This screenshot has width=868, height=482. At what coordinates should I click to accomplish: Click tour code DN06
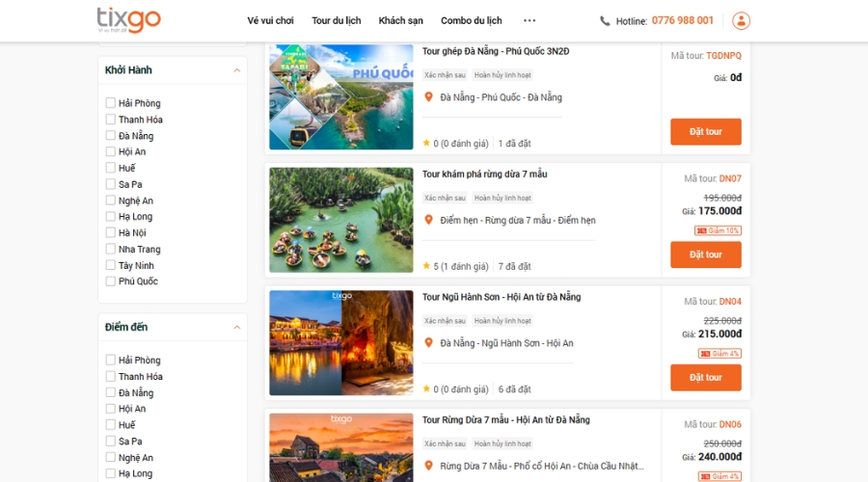[x=730, y=424]
